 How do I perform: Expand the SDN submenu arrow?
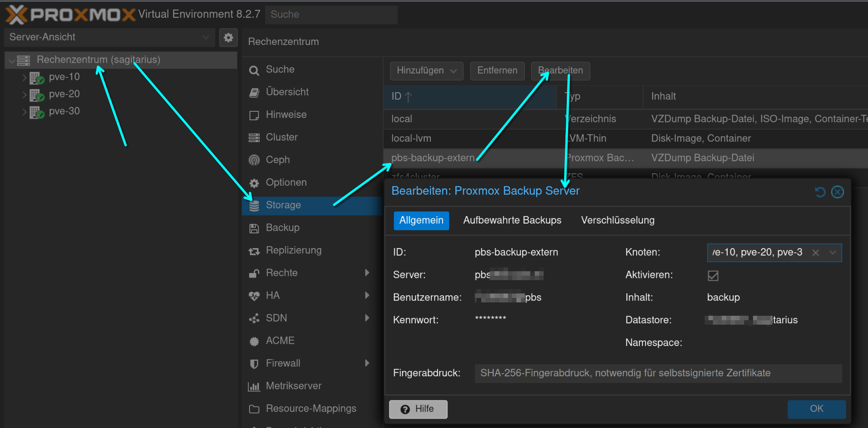coord(367,318)
